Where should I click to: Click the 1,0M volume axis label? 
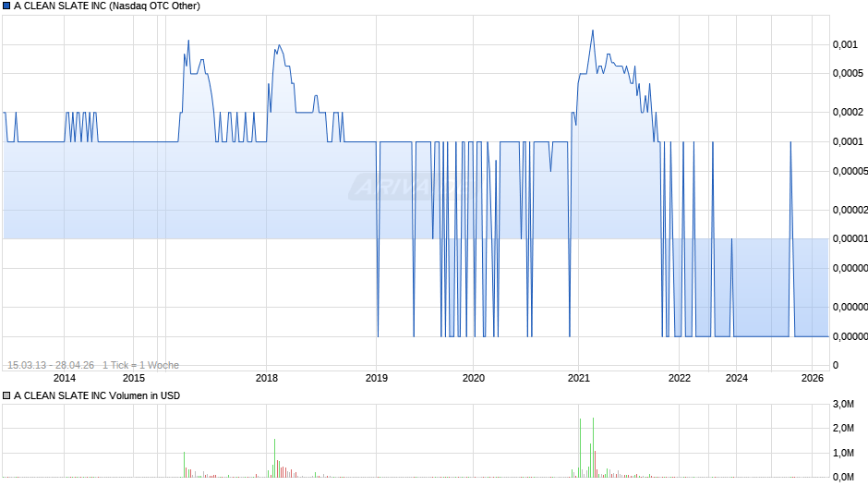tap(843, 454)
